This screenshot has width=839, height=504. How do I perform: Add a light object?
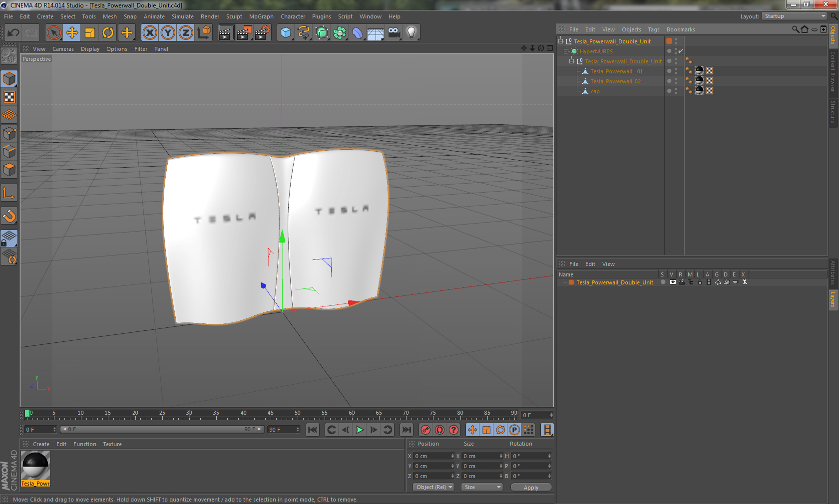pyautogui.click(x=412, y=33)
